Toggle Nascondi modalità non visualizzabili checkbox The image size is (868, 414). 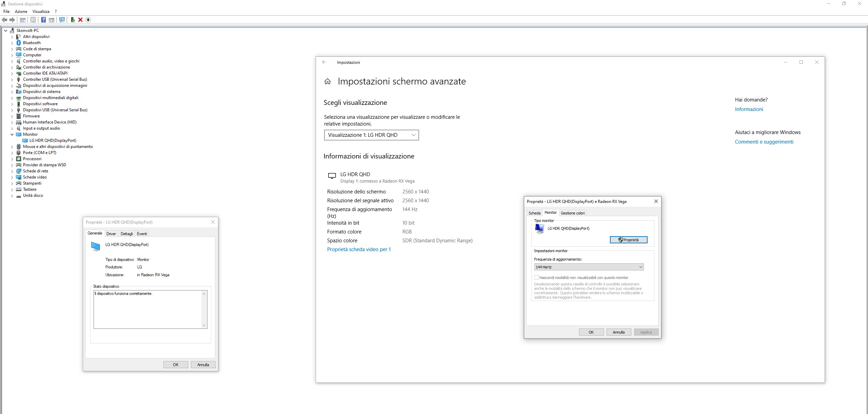pyautogui.click(x=536, y=278)
